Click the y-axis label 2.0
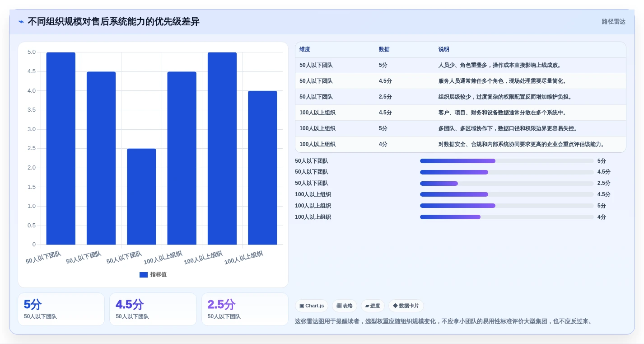This screenshot has width=644, height=344. pyautogui.click(x=31, y=168)
